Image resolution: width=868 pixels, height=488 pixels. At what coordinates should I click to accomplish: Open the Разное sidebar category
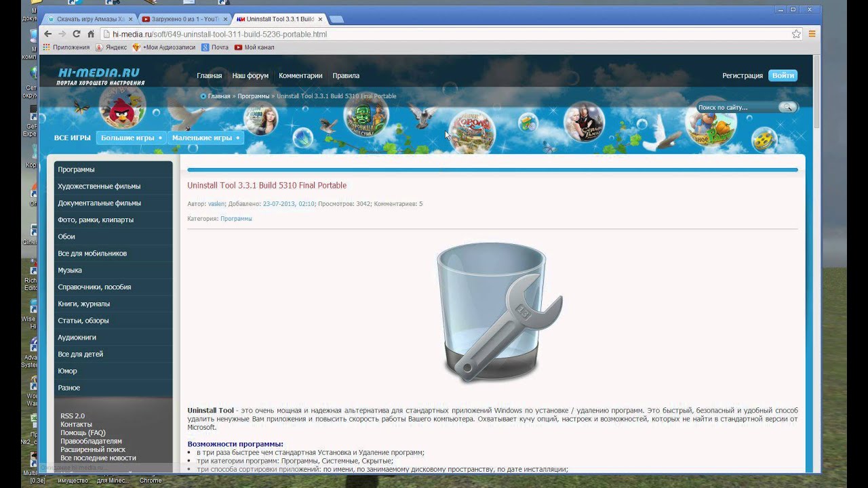pyautogui.click(x=113, y=388)
